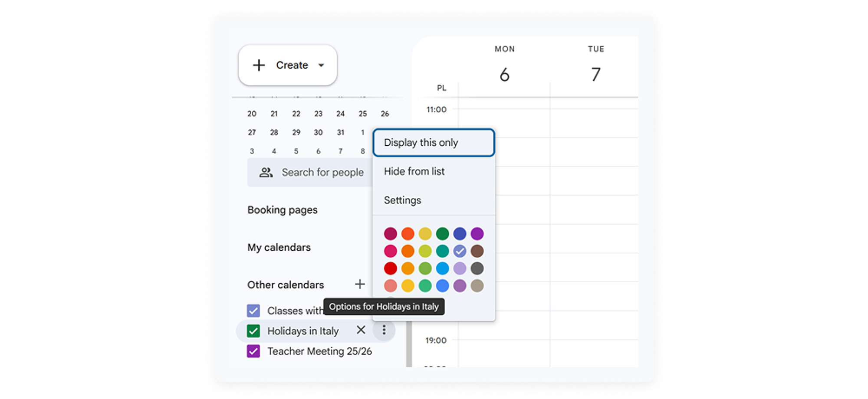Click the Create button label
The width and height of the screenshot is (868, 399).
292,65
